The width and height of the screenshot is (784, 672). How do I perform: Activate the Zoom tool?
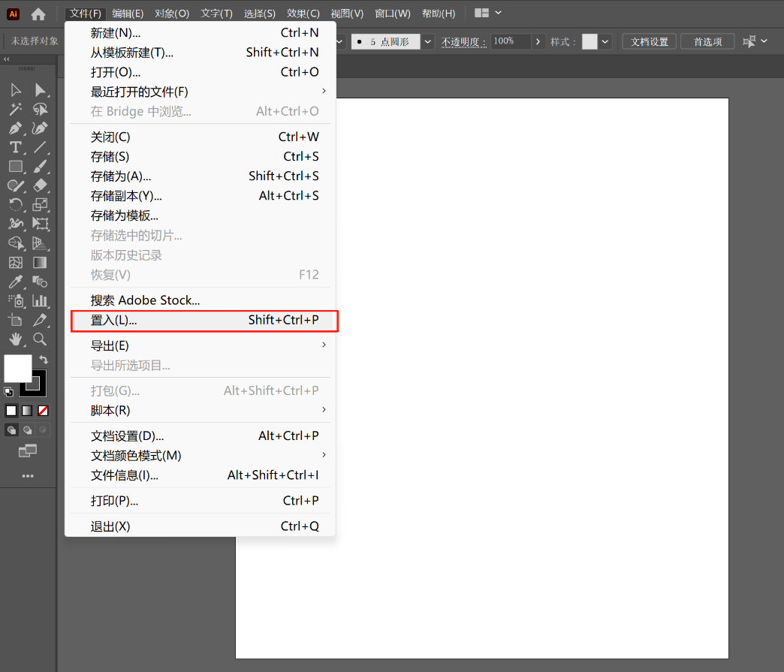[x=41, y=339]
